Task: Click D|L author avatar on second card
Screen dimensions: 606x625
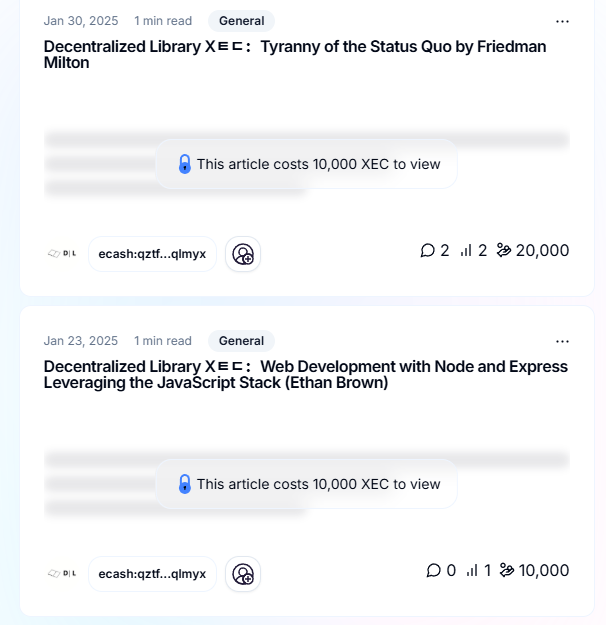Action: 62,574
